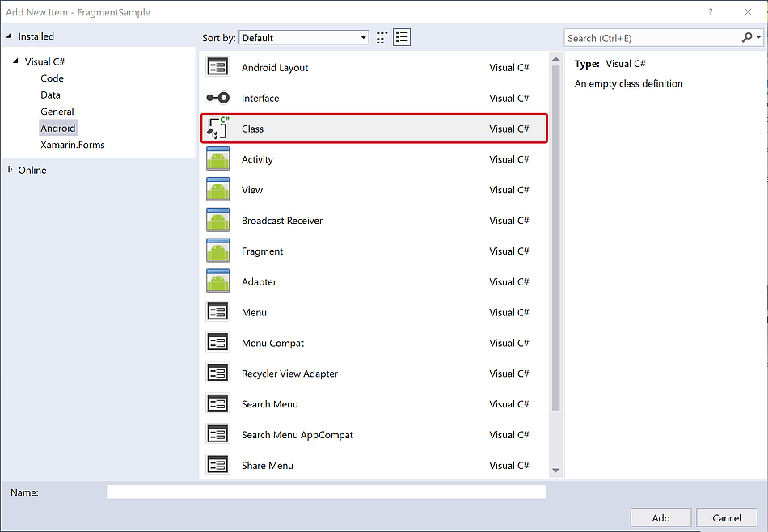768x532 pixels.
Task: Select the Adapter item text
Action: tap(259, 281)
